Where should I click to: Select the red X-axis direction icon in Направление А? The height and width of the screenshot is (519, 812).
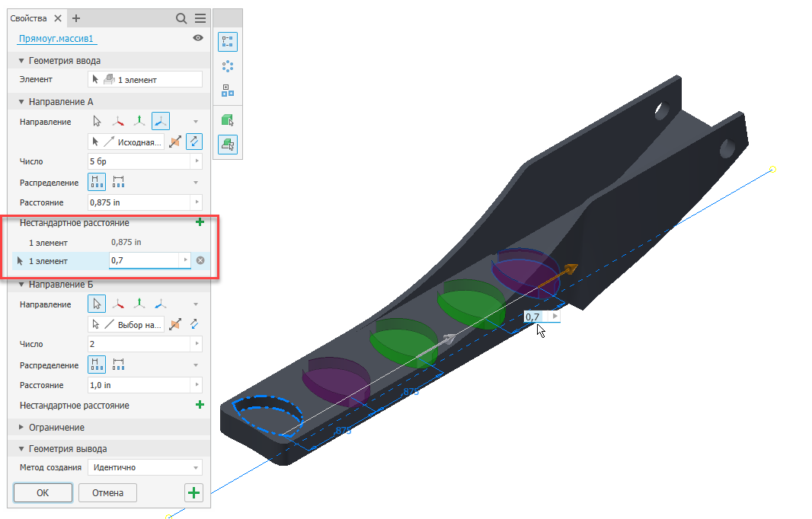[x=118, y=122]
